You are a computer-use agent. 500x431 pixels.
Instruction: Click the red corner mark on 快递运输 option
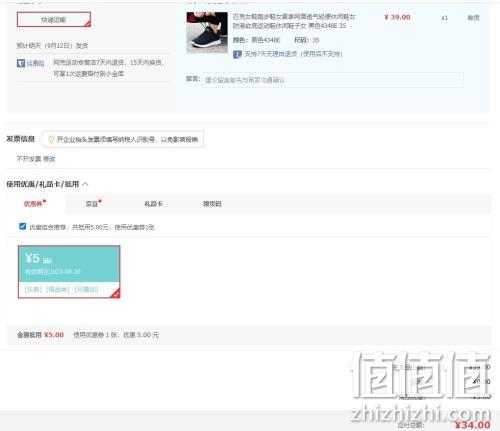click(x=87, y=23)
